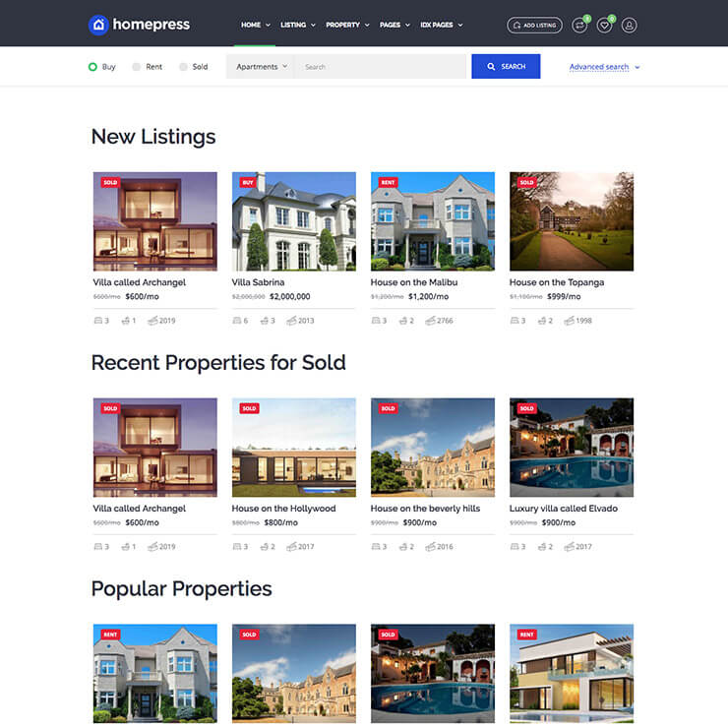The width and height of the screenshot is (728, 728).
Task: Click SOLD badge on House on the beverly hills
Action: coord(389,408)
